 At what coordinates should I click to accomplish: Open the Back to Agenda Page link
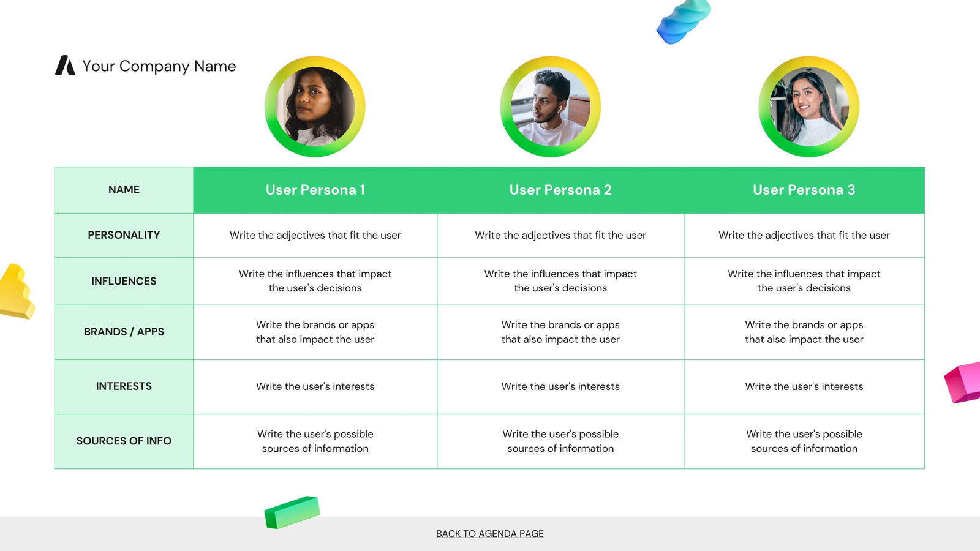[490, 534]
